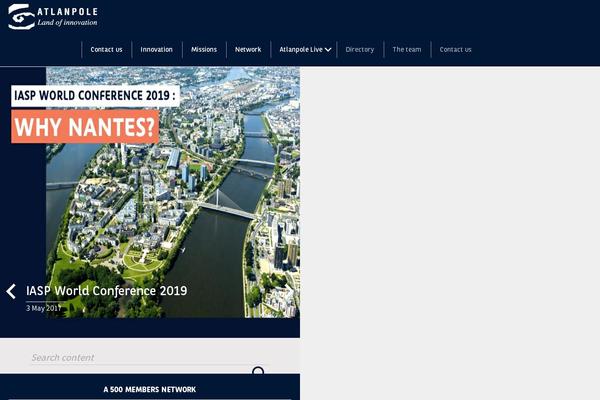Image resolution: width=600 pixels, height=400 pixels.
Task: Click the IASP WORLD CONFERENCE 2019 white banner
Action: [x=95, y=96]
